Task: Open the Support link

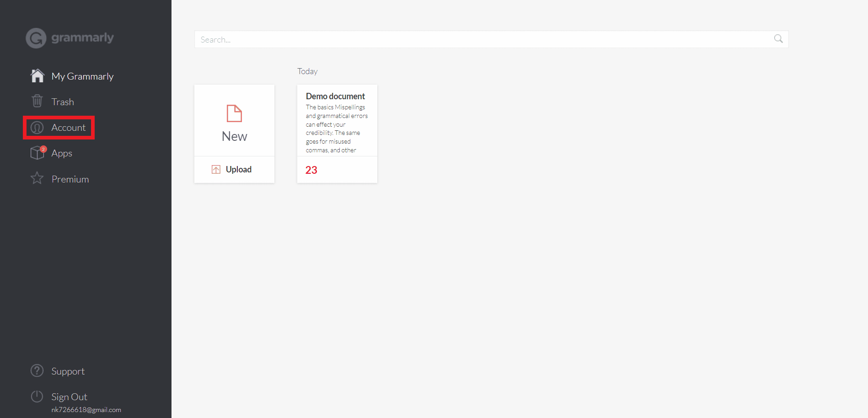Action: [68, 371]
